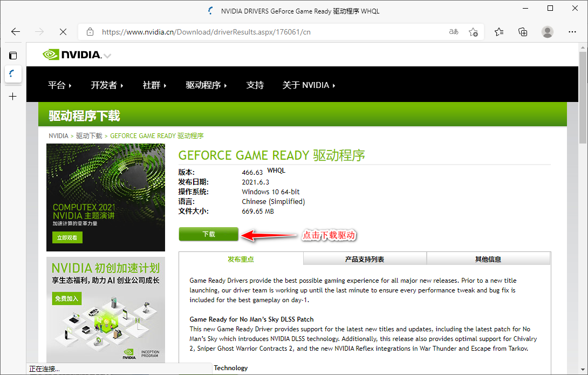Open the Collections icon

pyautogui.click(x=523, y=32)
